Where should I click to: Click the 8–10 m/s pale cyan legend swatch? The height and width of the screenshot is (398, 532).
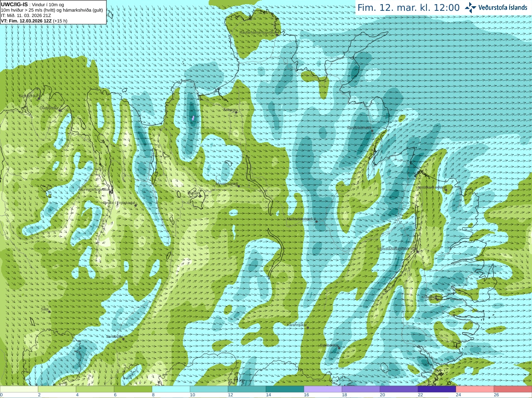pyautogui.click(x=171, y=389)
